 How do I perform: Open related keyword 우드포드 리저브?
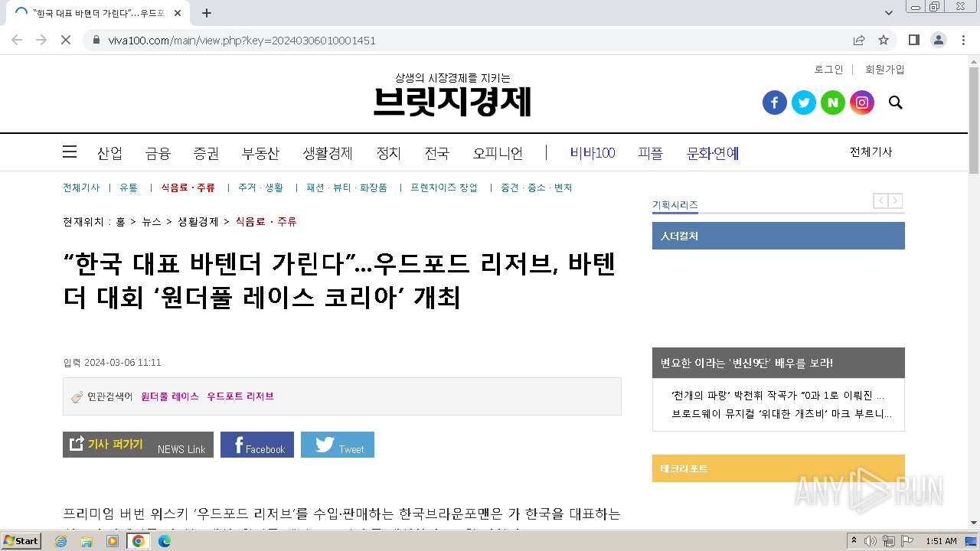pos(240,396)
